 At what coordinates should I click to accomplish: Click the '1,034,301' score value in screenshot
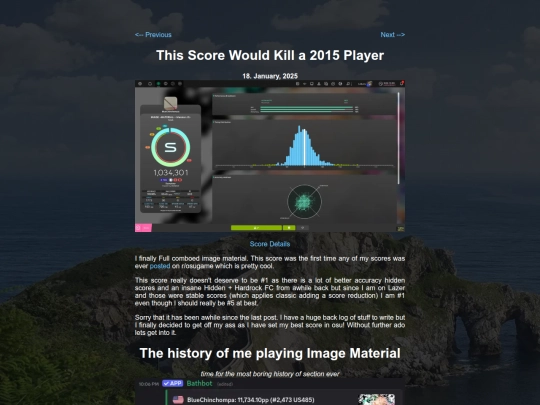(x=171, y=173)
